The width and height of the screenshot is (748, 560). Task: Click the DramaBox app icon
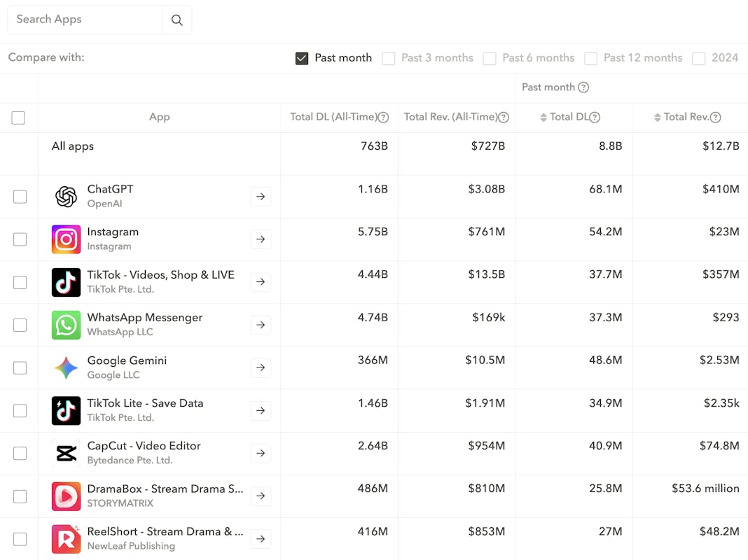[66, 496]
